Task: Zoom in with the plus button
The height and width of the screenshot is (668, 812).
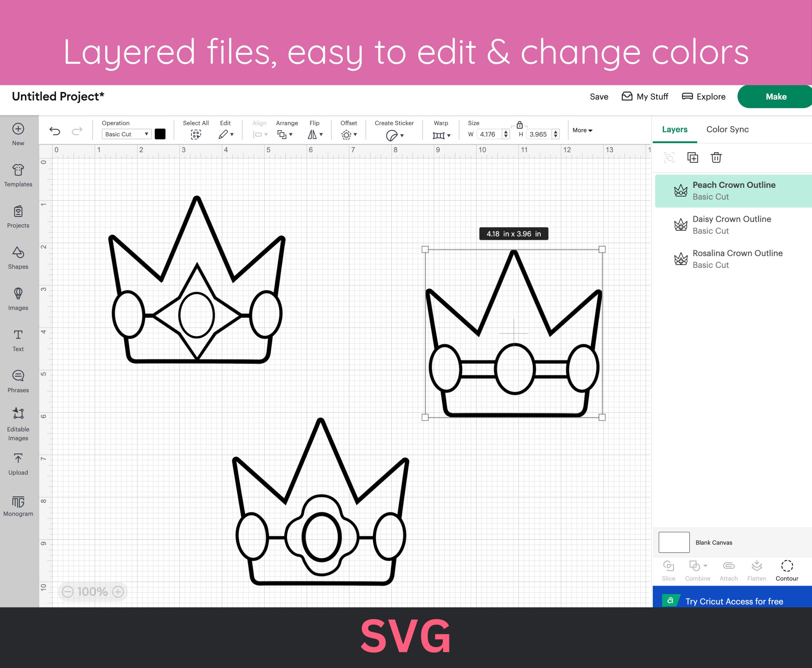Action: 118,591
